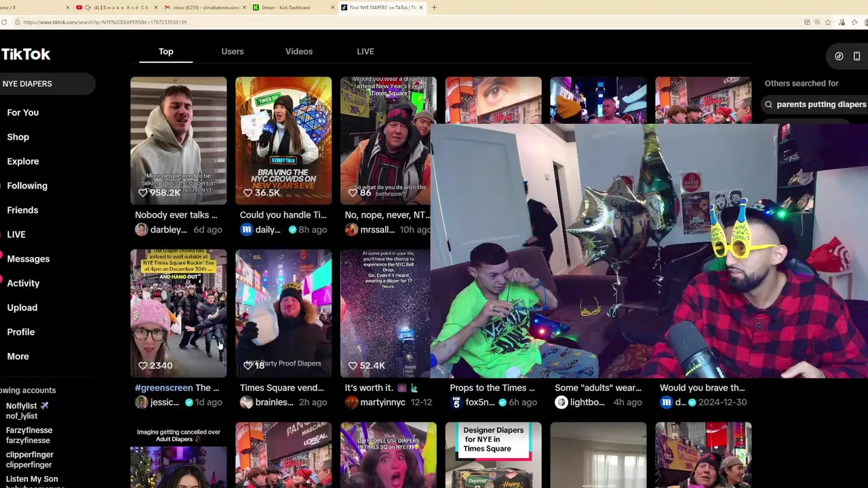Click the NYE DIAPERS search field
The height and width of the screenshot is (488, 868).
pos(46,83)
